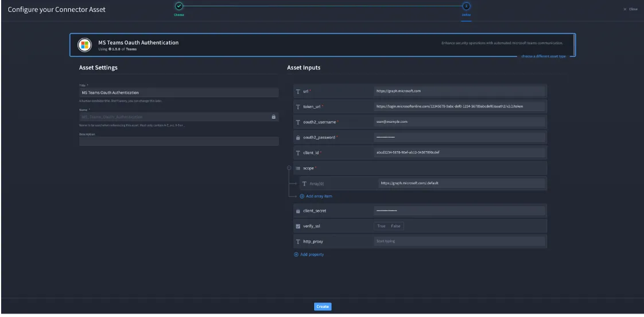644x317 pixels.
Task: Click the token_url input field
Action: [x=459, y=106]
